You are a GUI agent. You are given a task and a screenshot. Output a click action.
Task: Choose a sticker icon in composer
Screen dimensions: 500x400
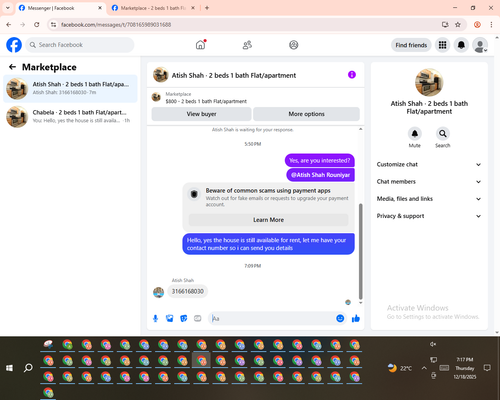(184, 318)
